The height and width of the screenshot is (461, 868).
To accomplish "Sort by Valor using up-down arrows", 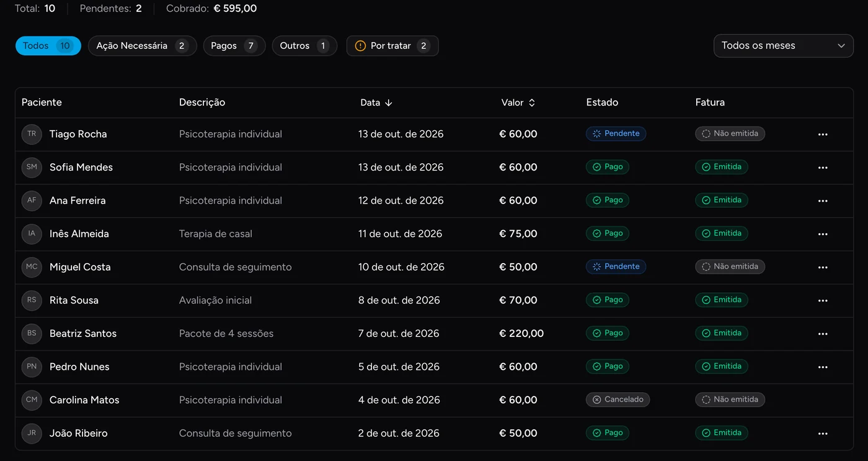I will 531,103.
